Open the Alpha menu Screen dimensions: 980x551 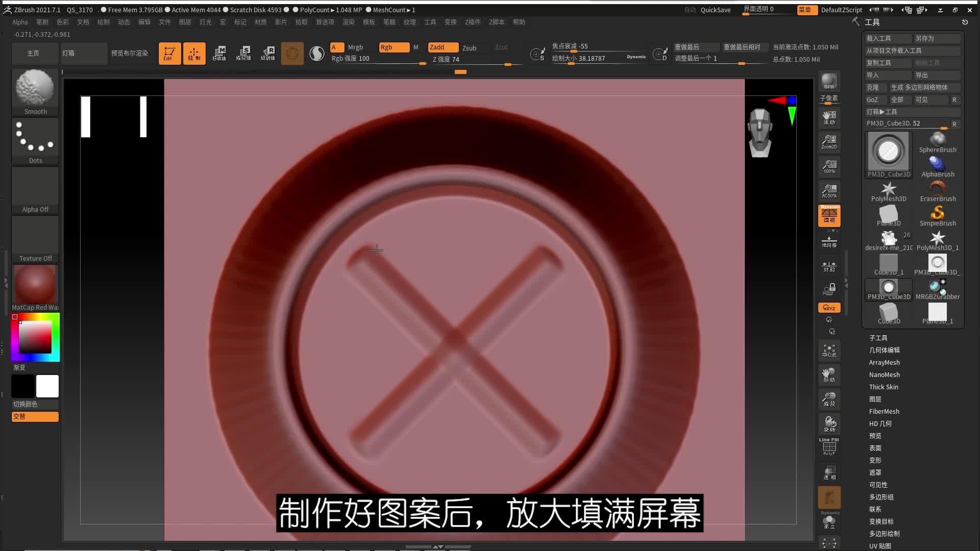(x=20, y=22)
